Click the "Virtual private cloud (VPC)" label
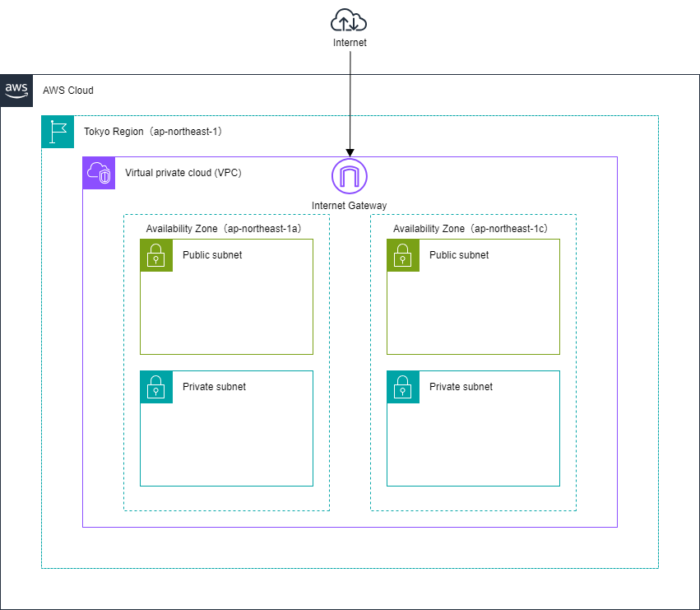 pyautogui.click(x=183, y=173)
